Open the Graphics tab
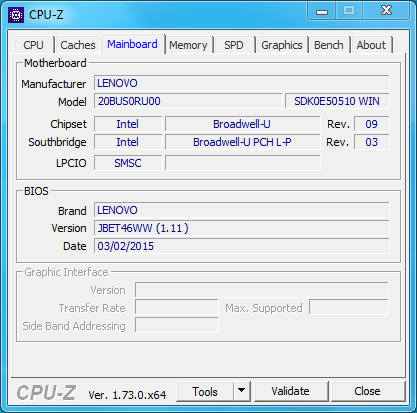The width and height of the screenshot is (417, 413). click(282, 45)
